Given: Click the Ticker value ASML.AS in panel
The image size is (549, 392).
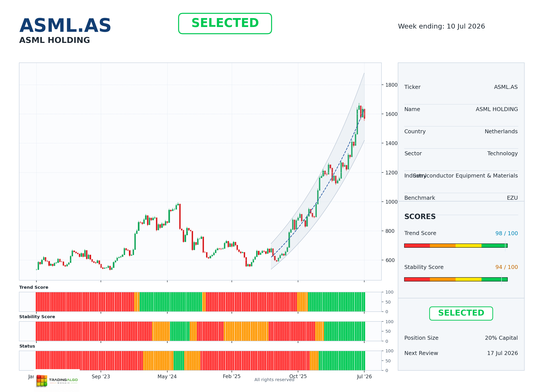Looking at the screenshot, I should (x=506, y=87).
